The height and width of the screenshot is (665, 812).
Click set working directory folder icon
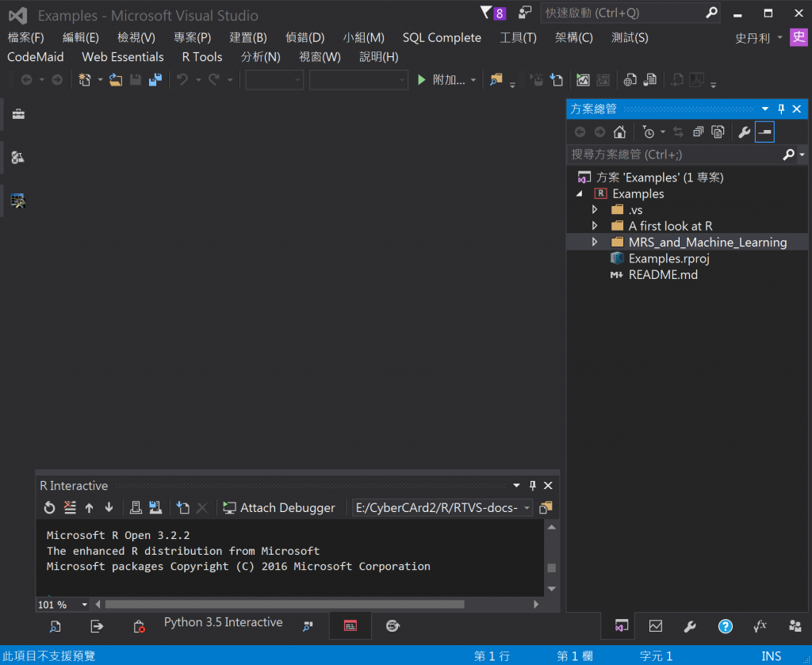click(x=546, y=508)
